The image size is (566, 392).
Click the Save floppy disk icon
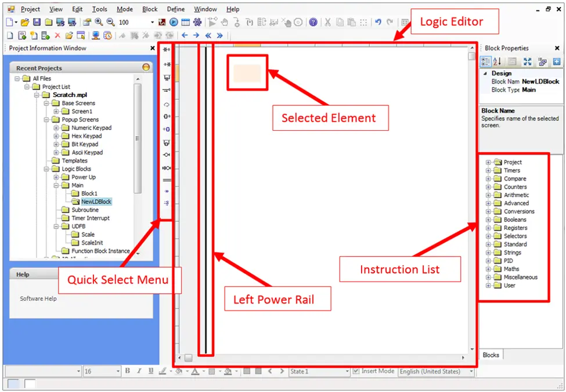click(37, 23)
